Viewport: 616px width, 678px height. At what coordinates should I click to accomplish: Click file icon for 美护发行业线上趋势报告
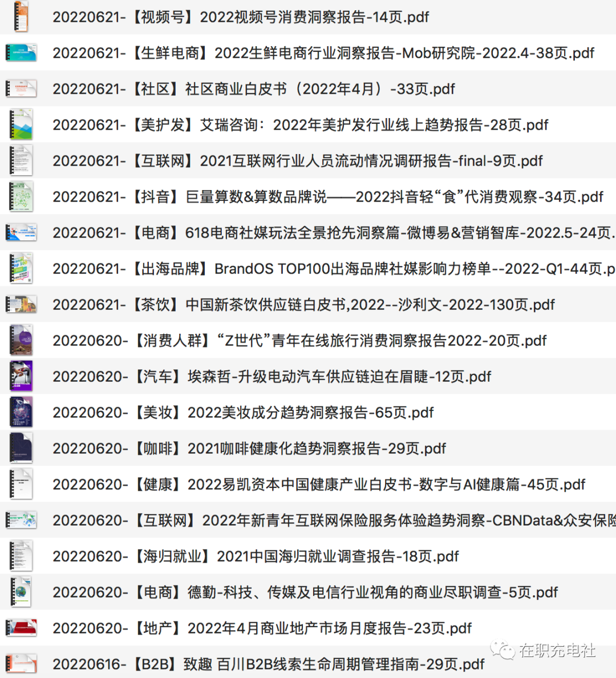[21, 124]
